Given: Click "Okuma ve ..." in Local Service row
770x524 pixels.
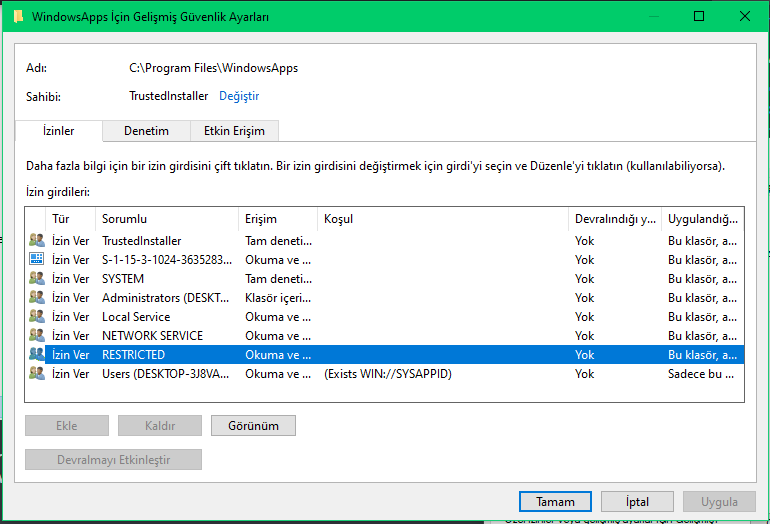Looking at the screenshot, I should click(x=278, y=317).
